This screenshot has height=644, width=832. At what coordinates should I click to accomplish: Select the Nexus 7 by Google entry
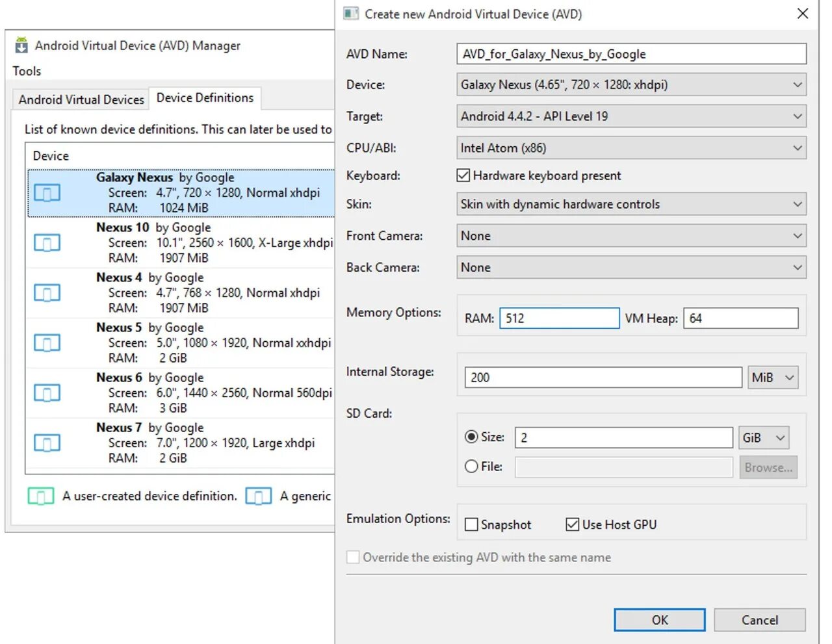181,443
